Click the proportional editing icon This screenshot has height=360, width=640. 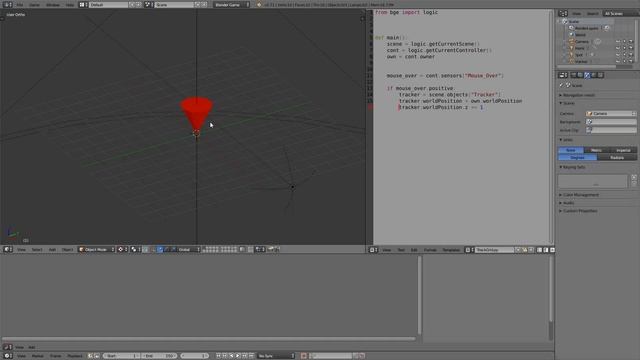242,249
